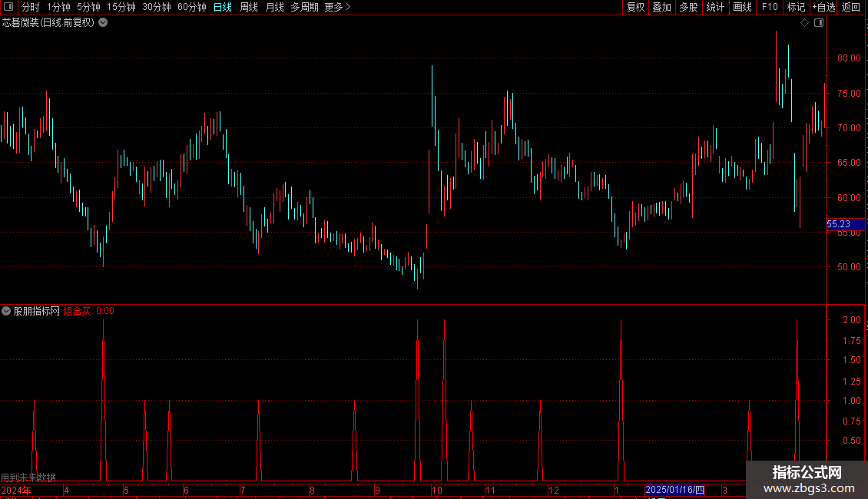Open dropdown beside 芯碁微装 chart title

pos(103,23)
